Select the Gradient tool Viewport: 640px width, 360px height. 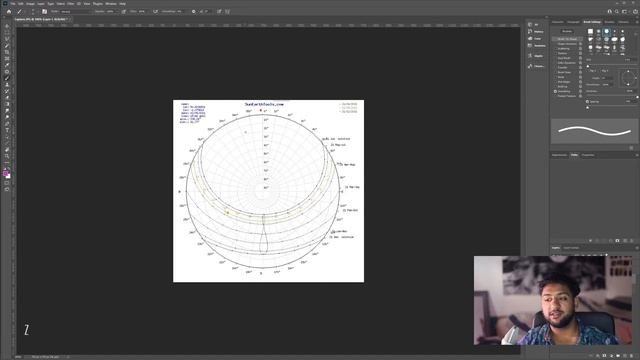(x=7, y=104)
